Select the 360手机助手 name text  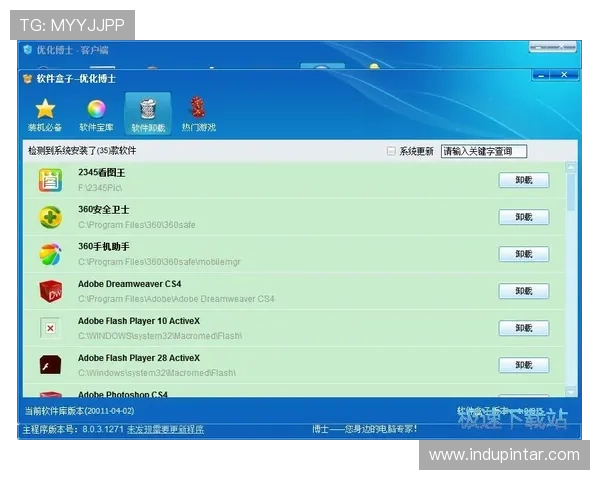104,247
